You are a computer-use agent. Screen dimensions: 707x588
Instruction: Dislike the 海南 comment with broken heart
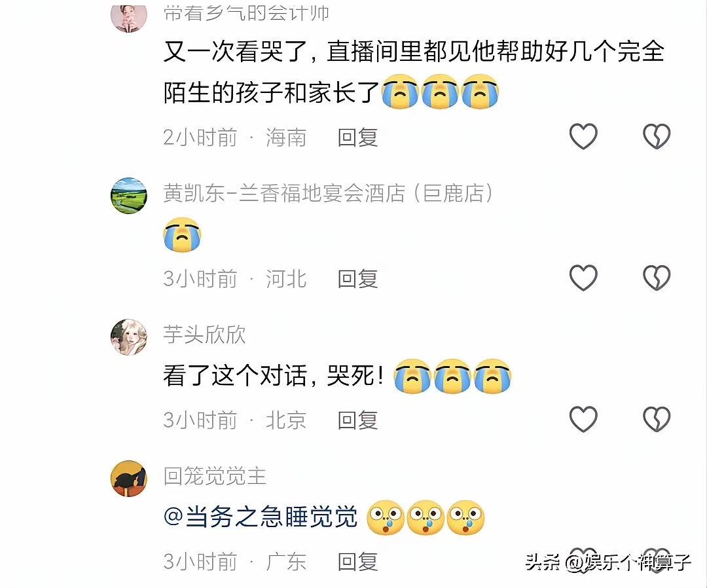point(657,136)
